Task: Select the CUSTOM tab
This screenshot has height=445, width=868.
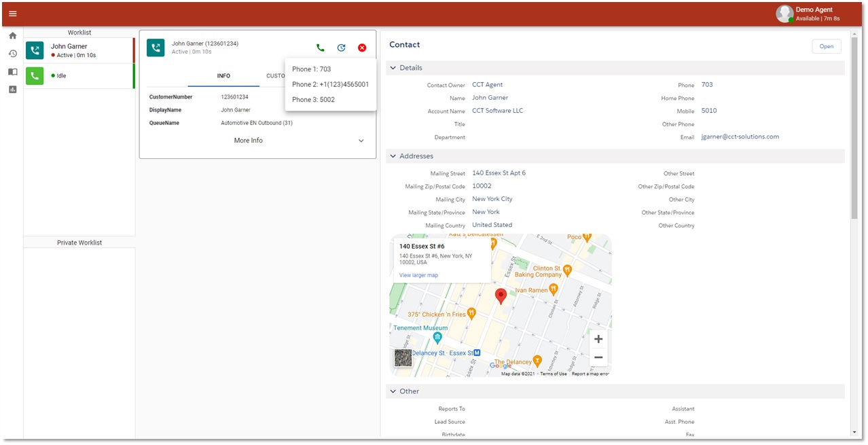Action: (276, 76)
